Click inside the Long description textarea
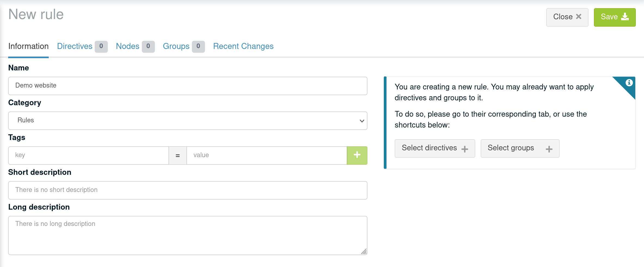The width and height of the screenshot is (644, 267). pos(188,235)
